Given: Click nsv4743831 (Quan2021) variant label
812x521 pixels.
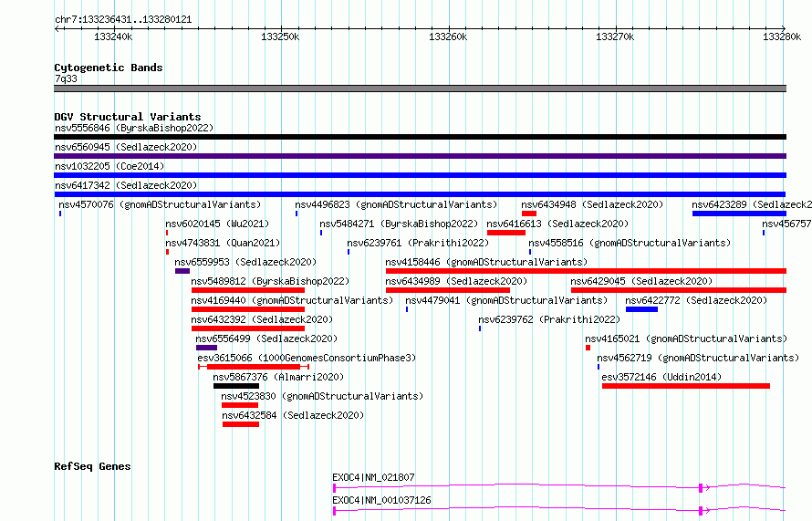Looking at the screenshot, I should point(223,243).
